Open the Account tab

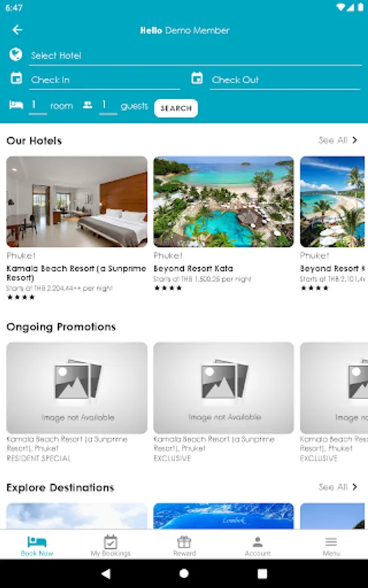(x=258, y=546)
